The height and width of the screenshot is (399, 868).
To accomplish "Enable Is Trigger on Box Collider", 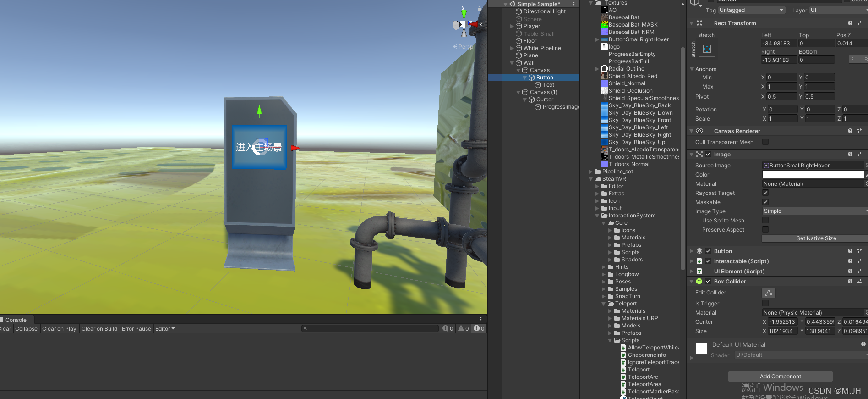I will click(x=765, y=303).
